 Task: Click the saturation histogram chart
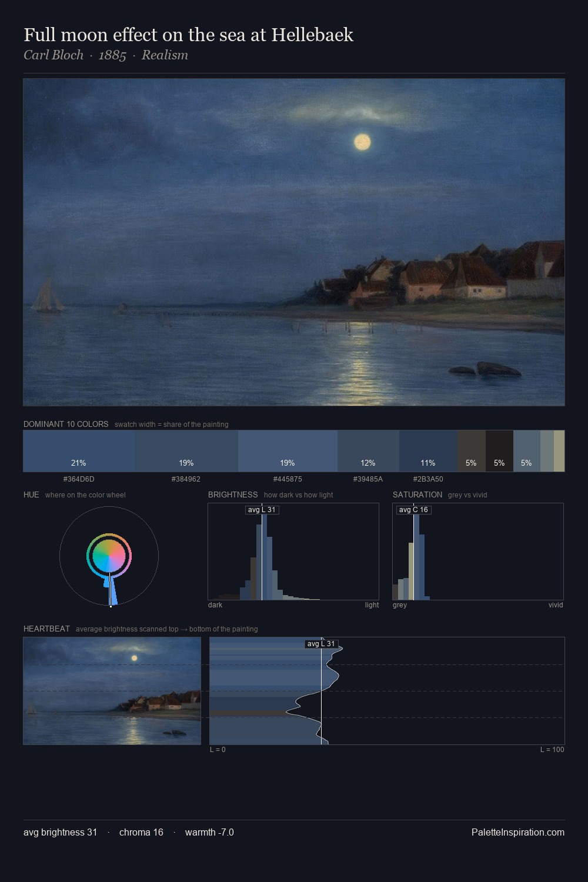click(x=478, y=552)
